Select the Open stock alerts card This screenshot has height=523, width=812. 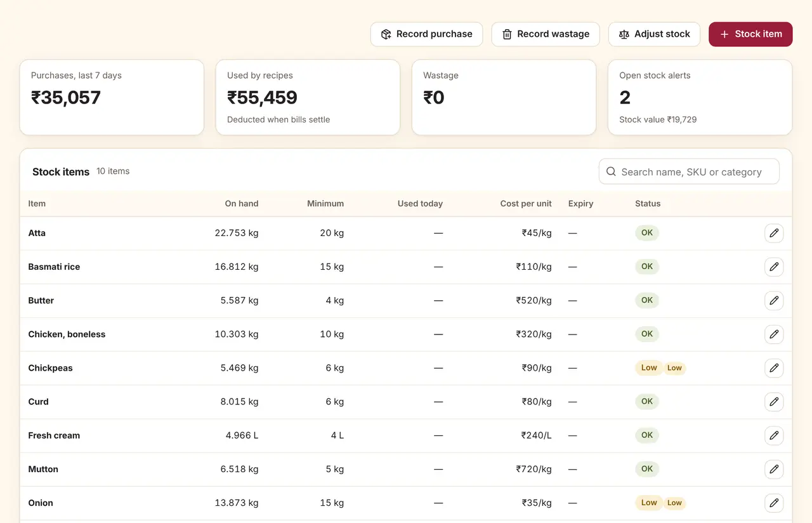point(700,97)
